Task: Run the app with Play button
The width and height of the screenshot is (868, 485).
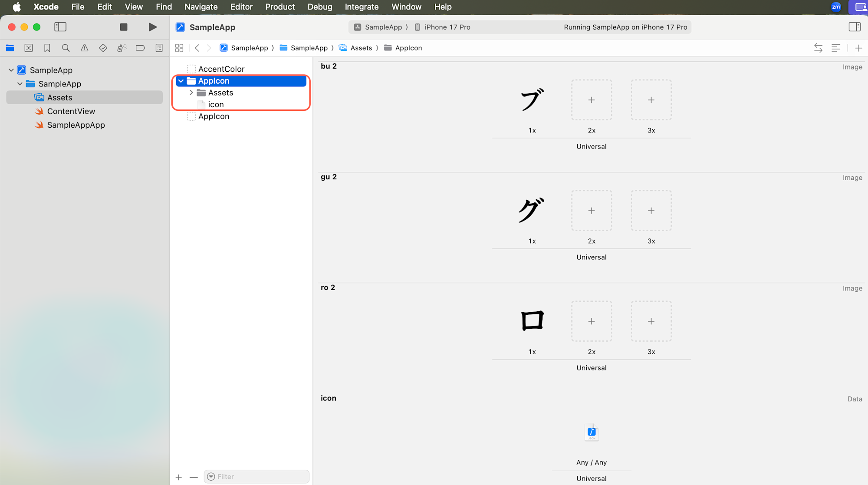Action: 152,27
